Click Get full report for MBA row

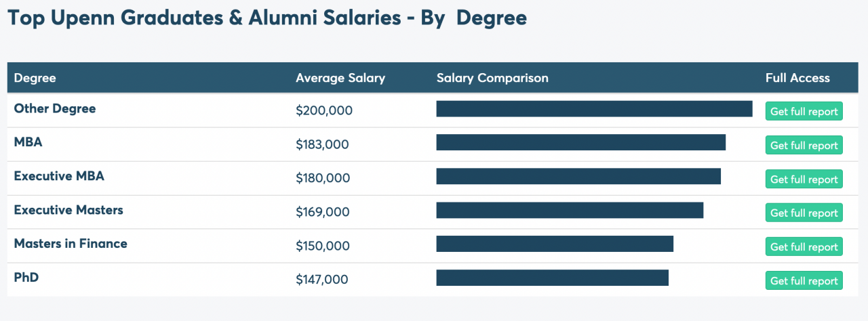(x=804, y=145)
